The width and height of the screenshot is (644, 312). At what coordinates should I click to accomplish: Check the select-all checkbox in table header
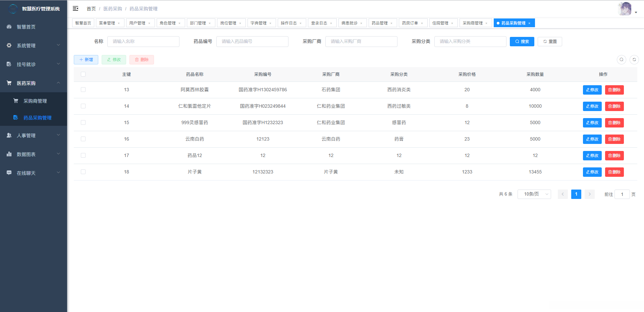83,74
